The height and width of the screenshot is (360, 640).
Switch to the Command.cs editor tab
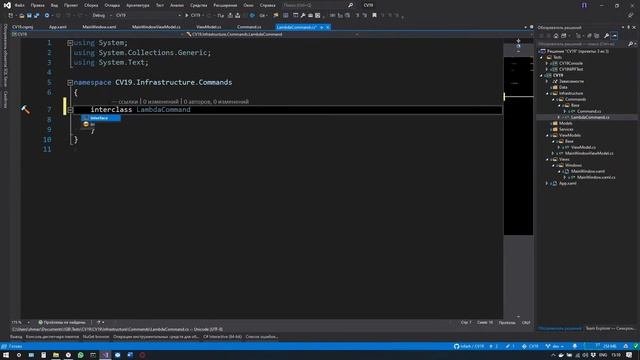249,27
